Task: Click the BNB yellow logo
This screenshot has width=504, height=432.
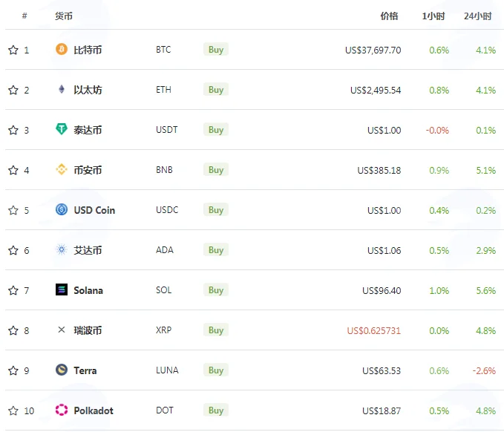Action: tap(62, 169)
